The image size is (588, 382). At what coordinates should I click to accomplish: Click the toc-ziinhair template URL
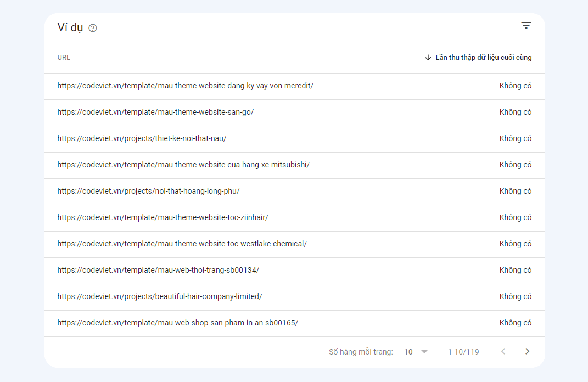(x=163, y=218)
